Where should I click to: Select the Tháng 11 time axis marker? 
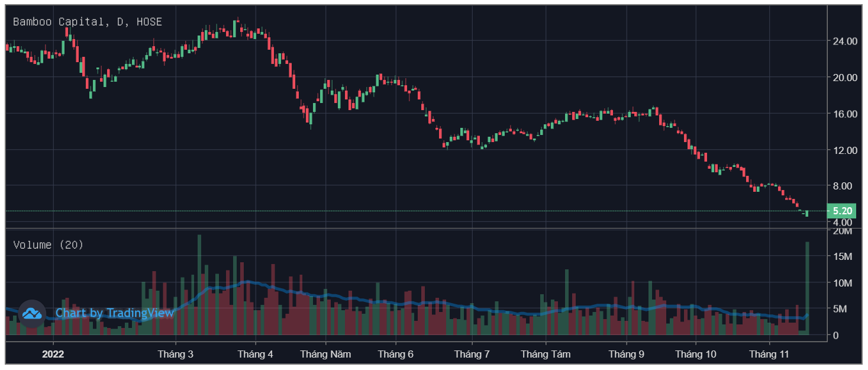pyautogui.click(x=769, y=355)
